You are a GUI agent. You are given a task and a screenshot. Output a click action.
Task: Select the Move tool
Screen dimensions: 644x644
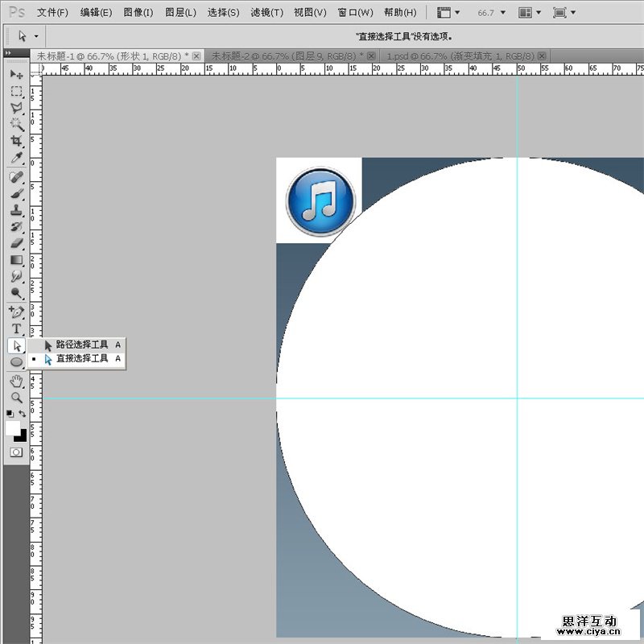click(x=16, y=74)
